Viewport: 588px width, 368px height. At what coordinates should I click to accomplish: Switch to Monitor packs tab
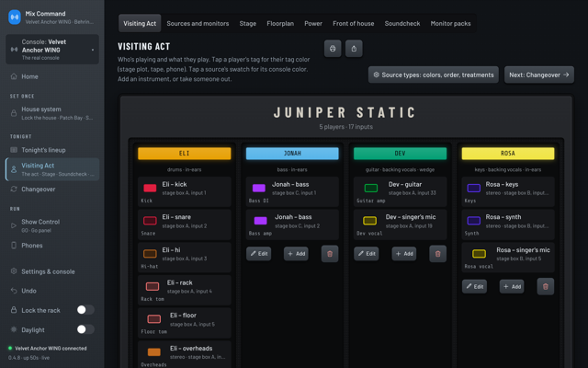tap(450, 23)
